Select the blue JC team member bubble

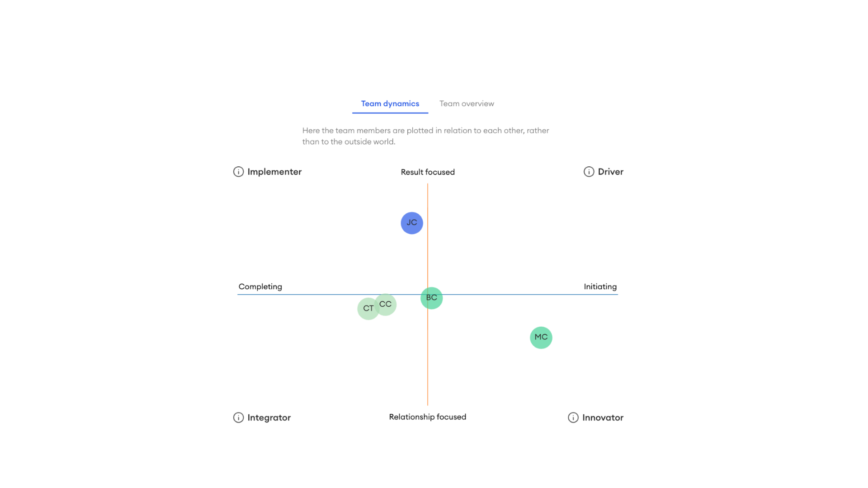[x=412, y=223]
